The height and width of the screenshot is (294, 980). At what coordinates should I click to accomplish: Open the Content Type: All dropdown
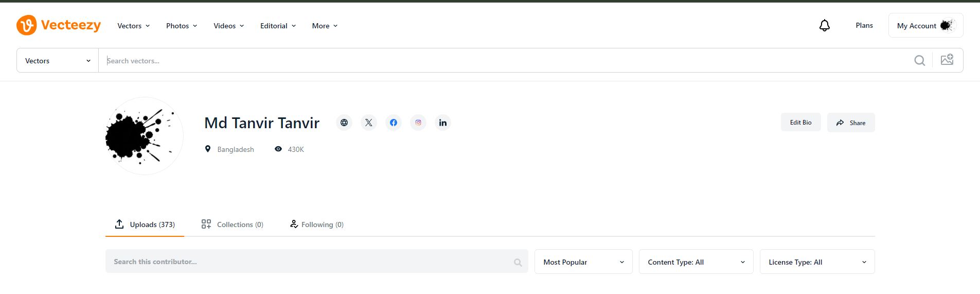click(696, 262)
